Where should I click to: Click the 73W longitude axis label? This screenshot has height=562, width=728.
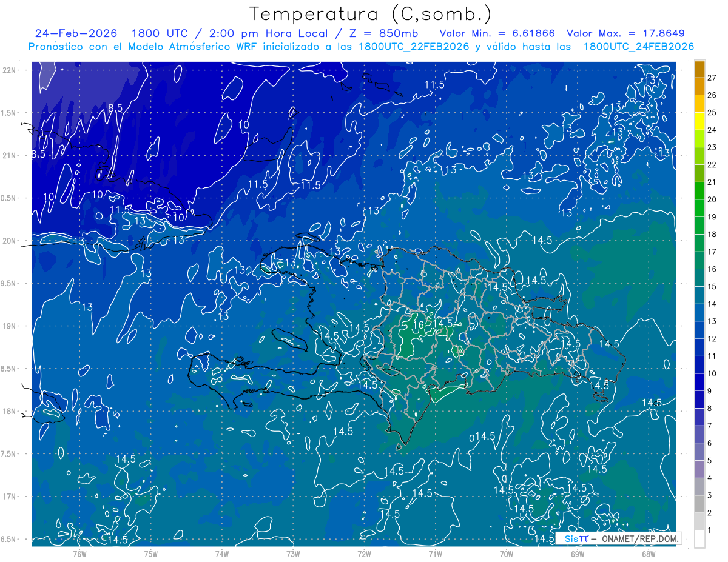coord(293,554)
